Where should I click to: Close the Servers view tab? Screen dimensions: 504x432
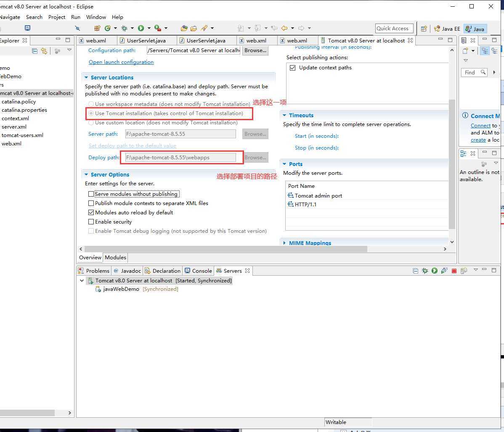coord(247,271)
